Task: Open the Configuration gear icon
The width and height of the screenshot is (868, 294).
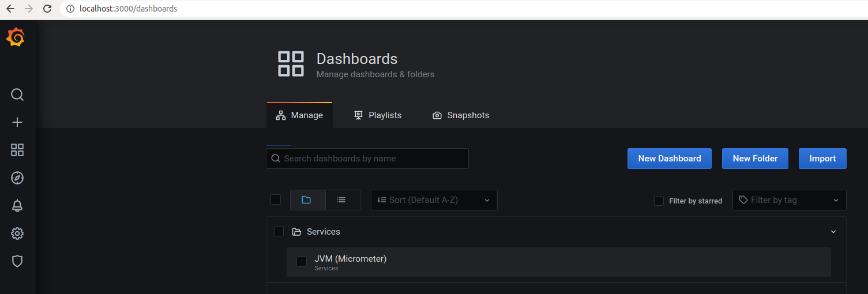Action: point(17,233)
